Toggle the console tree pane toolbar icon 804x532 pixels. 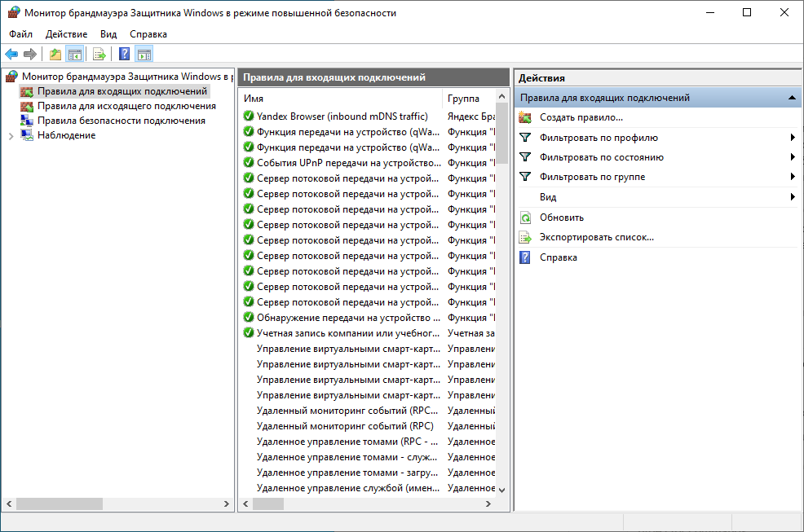tap(75, 54)
